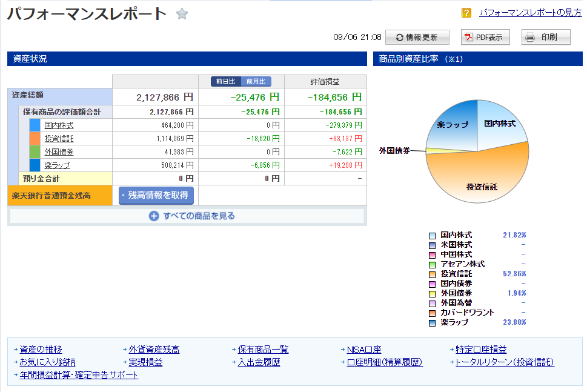587x392 pixels.
Task: Click the 残高情報を取得 button for Rakuten Bank balance
Action: pos(156,195)
